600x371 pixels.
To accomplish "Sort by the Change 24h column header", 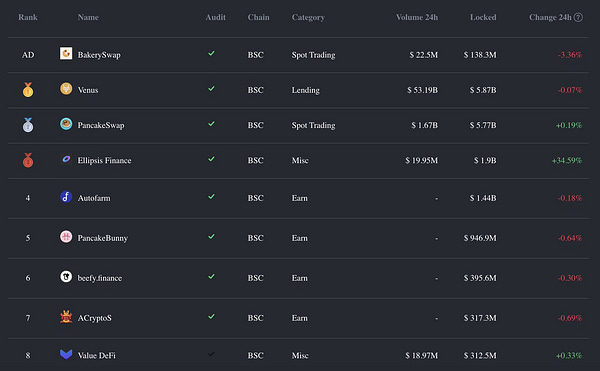I will tap(550, 17).
